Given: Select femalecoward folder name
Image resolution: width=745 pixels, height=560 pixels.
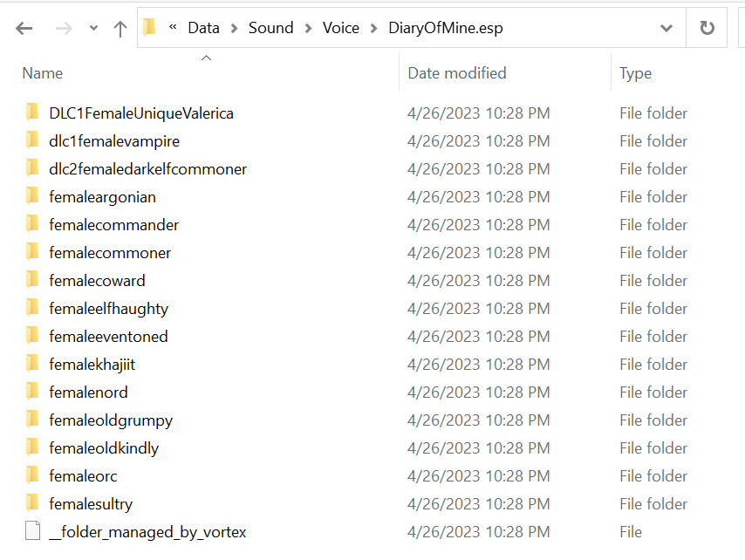Looking at the screenshot, I should 97,281.
